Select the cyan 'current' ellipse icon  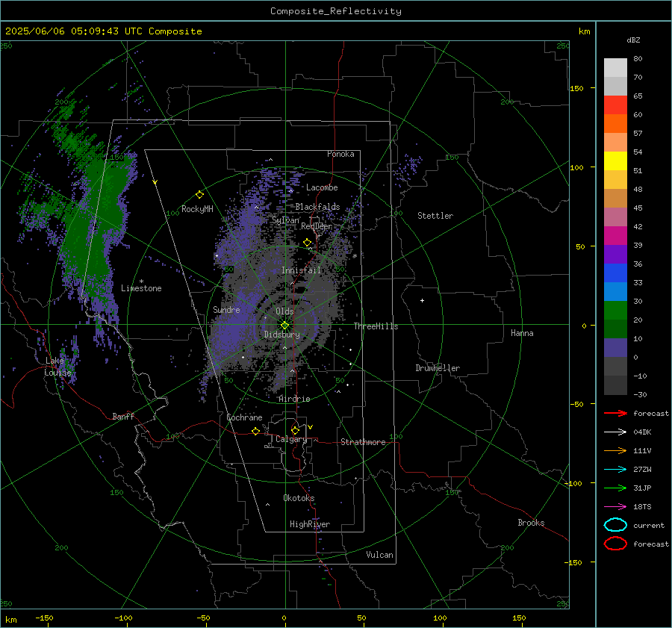pos(615,525)
